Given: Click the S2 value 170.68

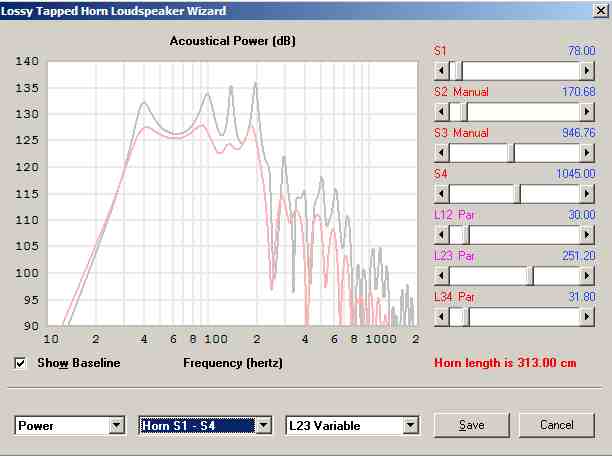Looking at the screenshot, I should pyautogui.click(x=579, y=92).
